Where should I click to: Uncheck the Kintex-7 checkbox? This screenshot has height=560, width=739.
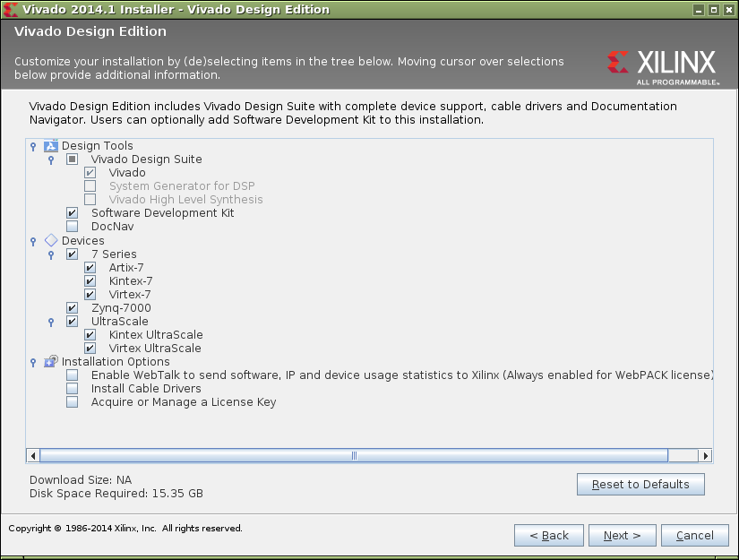[x=90, y=281]
